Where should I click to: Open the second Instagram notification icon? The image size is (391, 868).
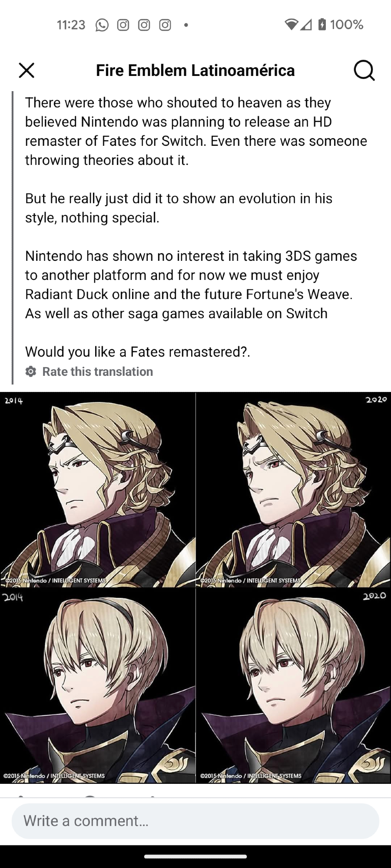coord(144,25)
